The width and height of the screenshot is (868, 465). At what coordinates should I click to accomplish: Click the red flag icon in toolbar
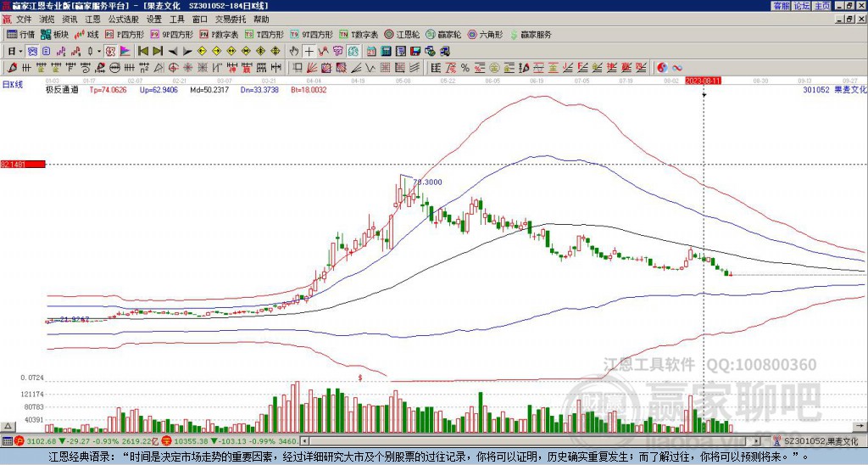125,51
